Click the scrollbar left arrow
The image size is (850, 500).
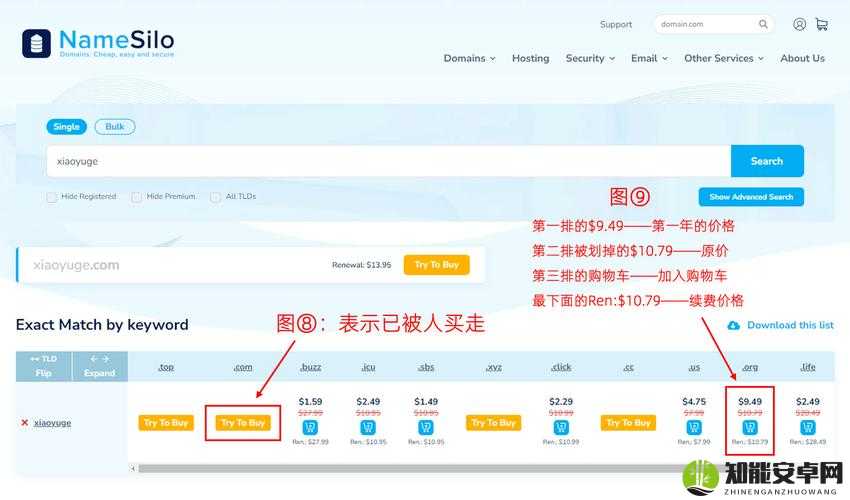(133, 469)
